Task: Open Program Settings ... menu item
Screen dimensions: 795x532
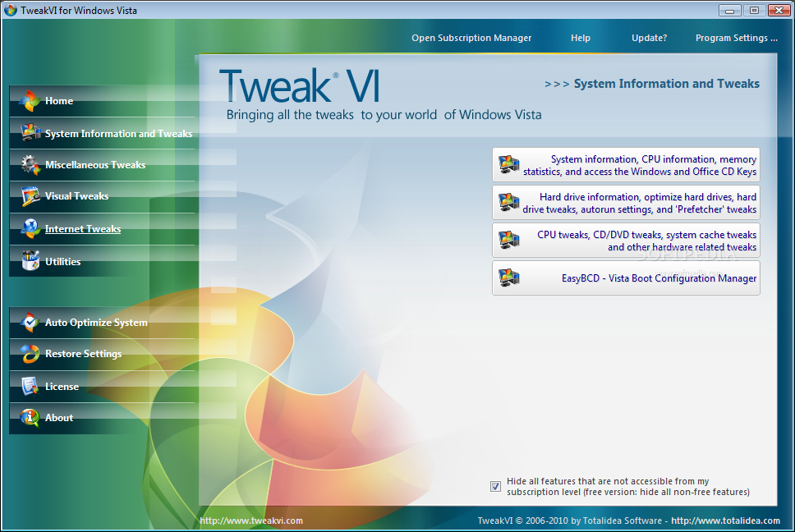Action: click(x=736, y=38)
